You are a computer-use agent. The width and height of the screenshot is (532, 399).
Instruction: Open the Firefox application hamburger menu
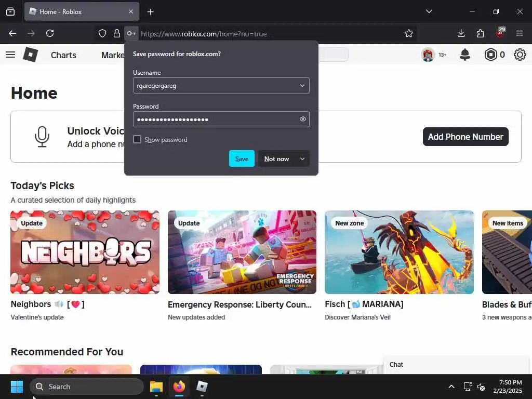(520, 33)
